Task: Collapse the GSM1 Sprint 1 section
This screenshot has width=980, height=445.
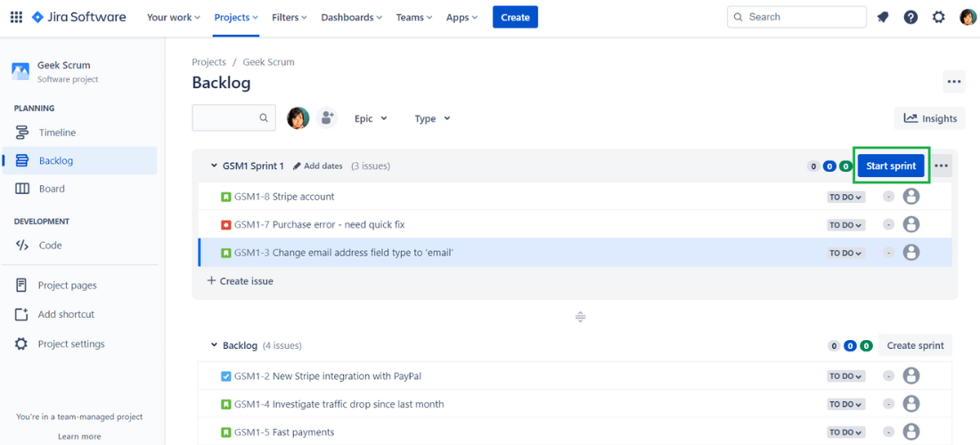Action: 214,166
